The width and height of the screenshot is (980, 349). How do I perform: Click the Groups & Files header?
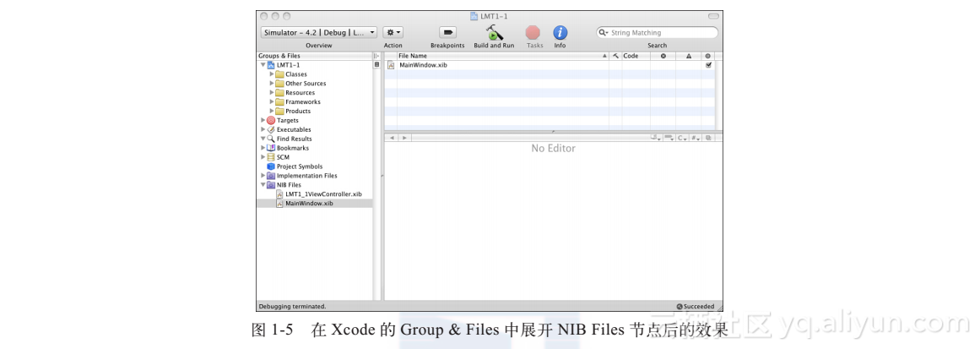click(314, 56)
